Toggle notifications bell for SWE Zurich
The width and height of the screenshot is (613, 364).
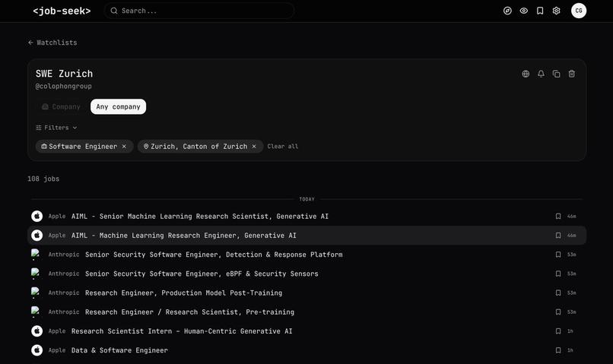click(541, 74)
